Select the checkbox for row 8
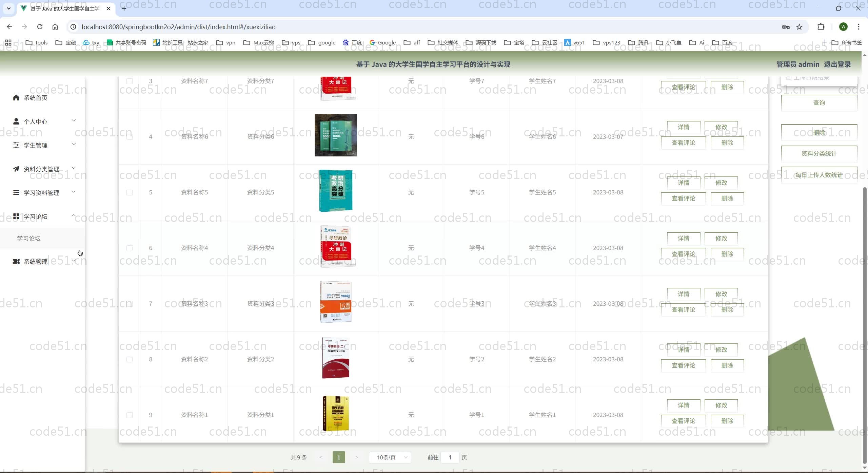Viewport: 868px width, 473px height. 130,359
